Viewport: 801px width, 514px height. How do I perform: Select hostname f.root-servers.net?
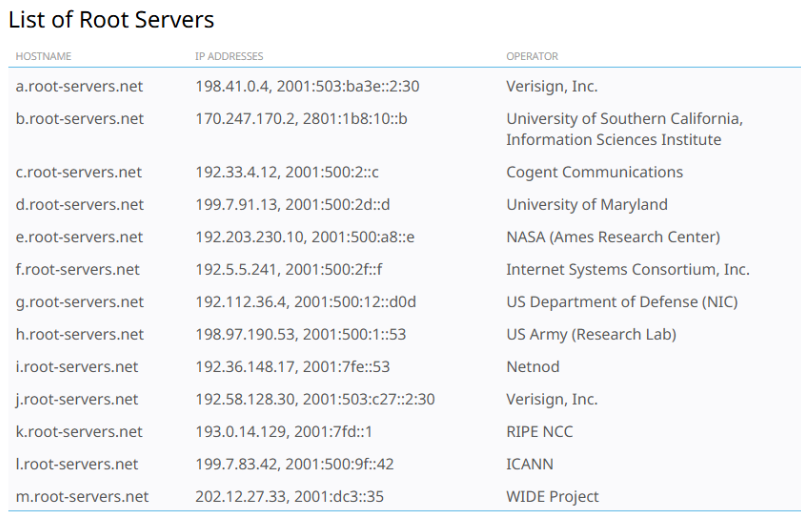click(78, 269)
